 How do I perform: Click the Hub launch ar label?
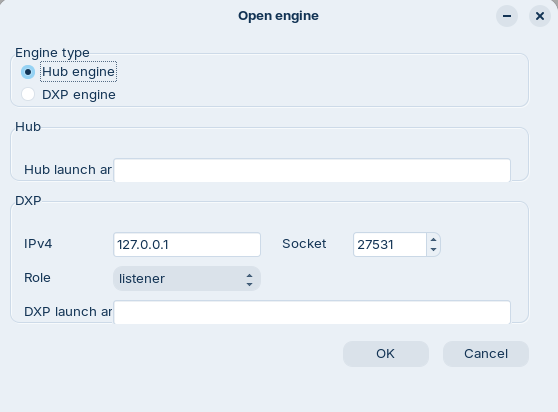[68, 170]
